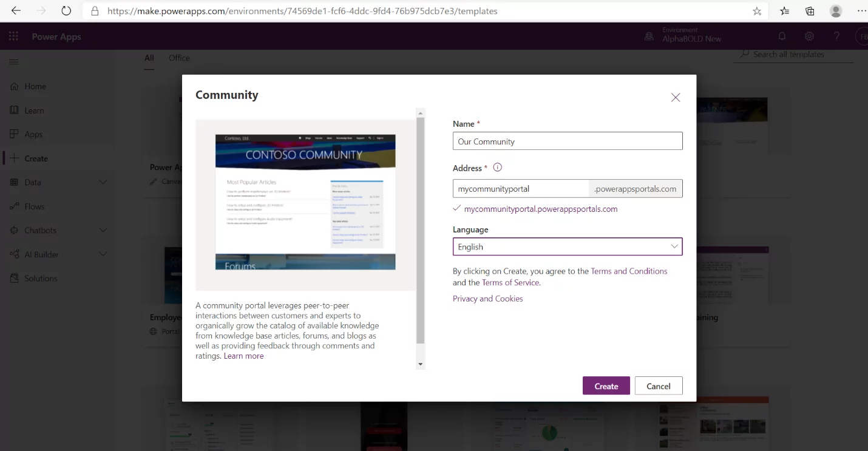868x451 pixels.
Task: Click the mycommunityportal.powerappsportals.com validated address
Action: 540,209
